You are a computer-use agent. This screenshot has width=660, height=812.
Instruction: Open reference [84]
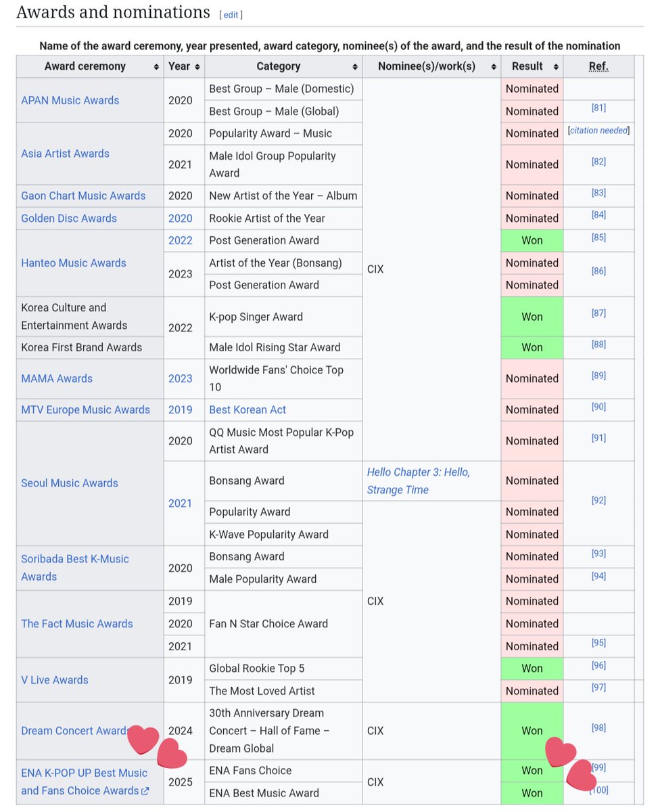pos(598,215)
